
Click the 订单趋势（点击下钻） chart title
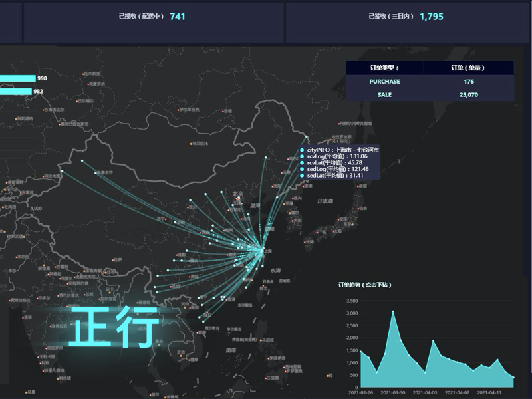(x=365, y=285)
